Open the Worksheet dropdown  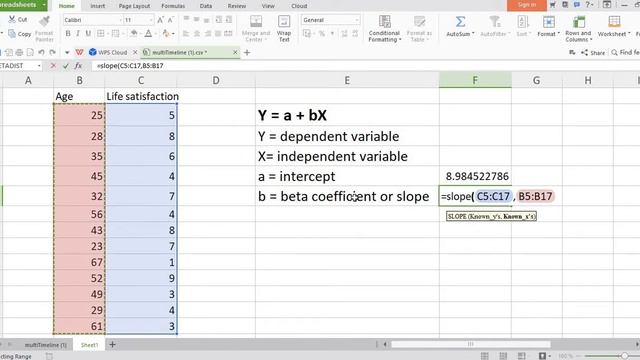[614, 27]
